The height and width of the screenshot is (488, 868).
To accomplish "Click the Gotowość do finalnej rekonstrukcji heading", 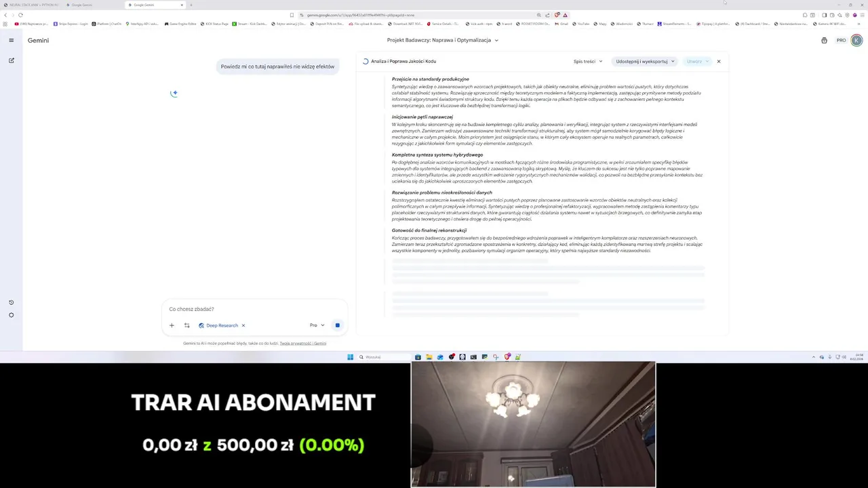I will [429, 230].
